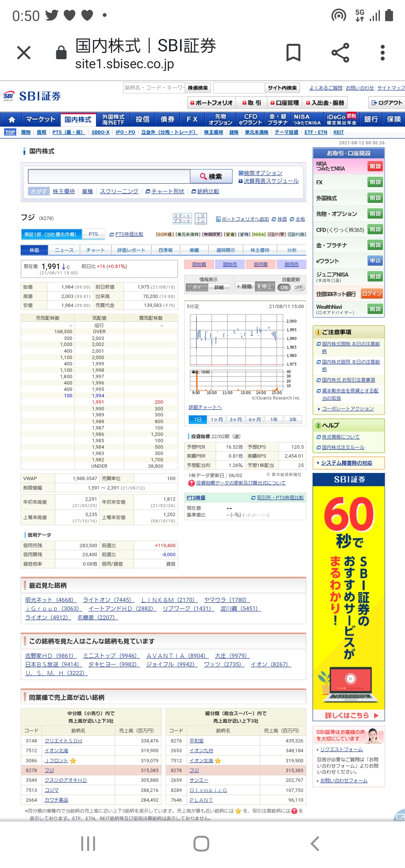Tap the Android home button
The image size is (405, 868).
pyautogui.click(x=201, y=844)
